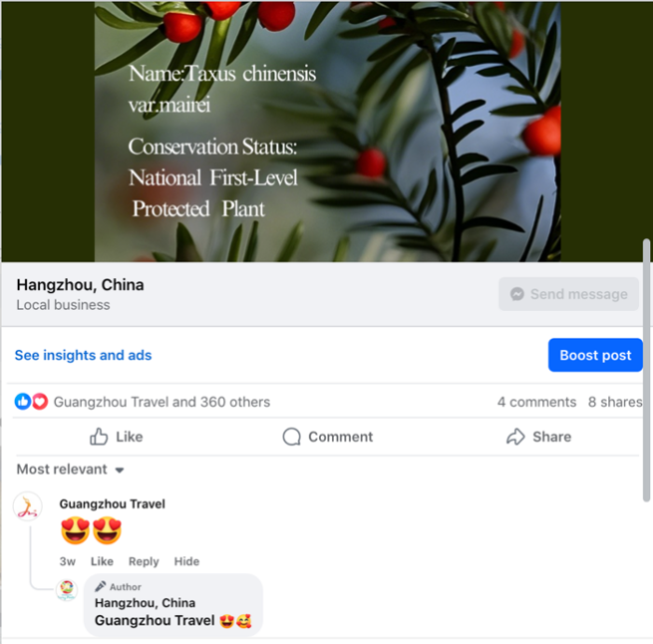Open Guangzhou Travel and 360 others reactions

(162, 402)
